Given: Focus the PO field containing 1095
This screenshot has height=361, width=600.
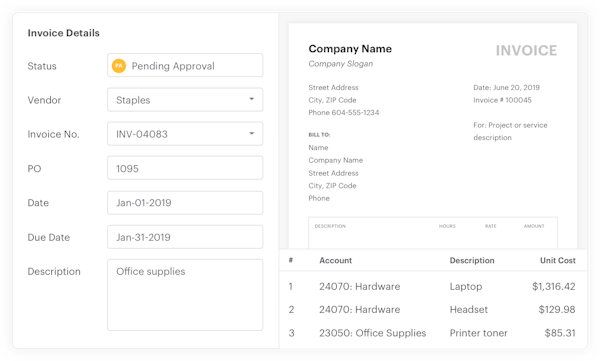Looking at the screenshot, I should pyautogui.click(x=185, y=168).
